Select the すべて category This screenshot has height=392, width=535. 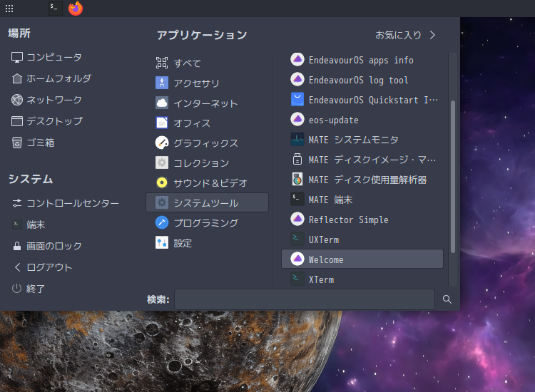(207, 63)
